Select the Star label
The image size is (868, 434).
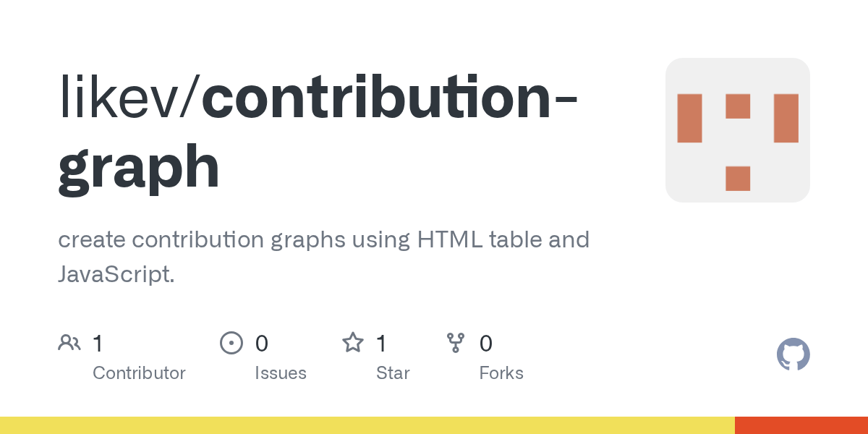click(393, 373)
